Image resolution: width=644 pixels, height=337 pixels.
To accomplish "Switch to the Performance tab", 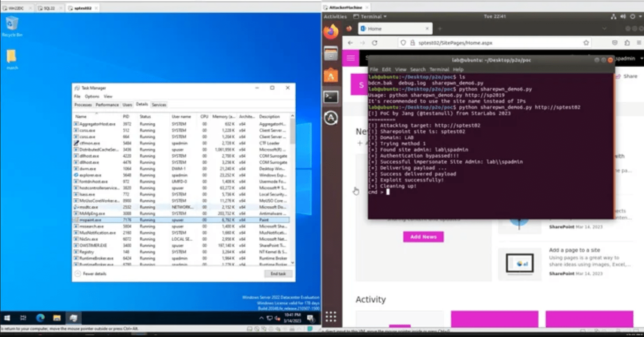I will click(107, 105).
